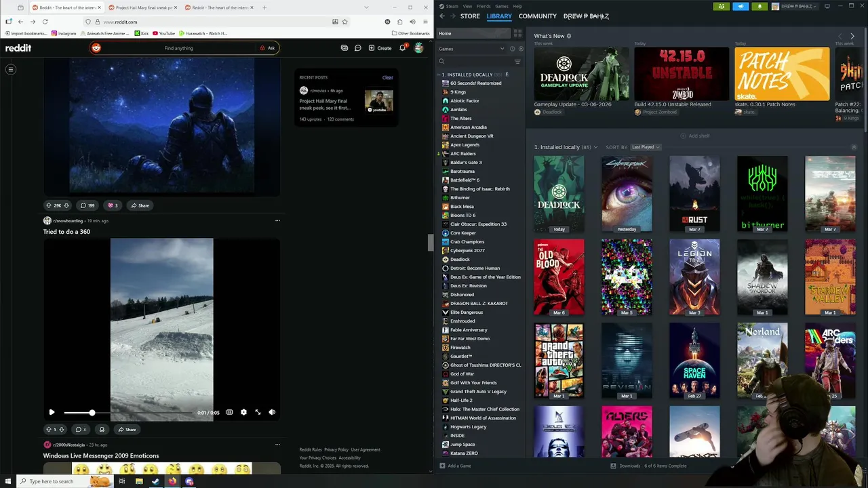Open comments of the snowboarding post
Image resolution: width=868 pixels, height=488 pixels.
tap(81, 429)
